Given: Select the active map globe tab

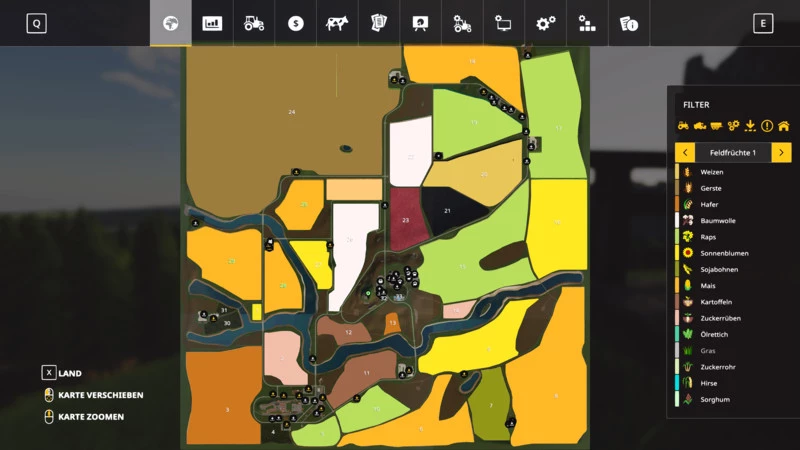Looking at the screenshot, I should click(x=171, y=23).
